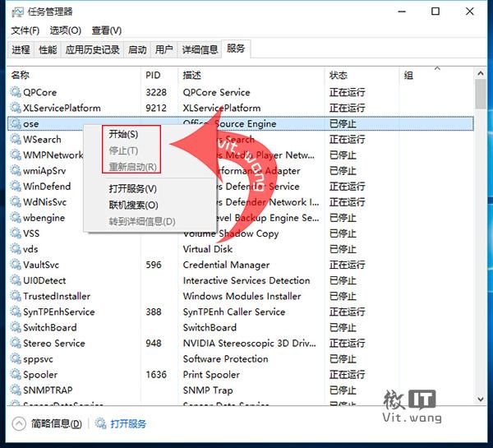Switch to the 应用历史记录 tab
The width and height of the screenshot is (493, 448).
click(x=92, y=49)
